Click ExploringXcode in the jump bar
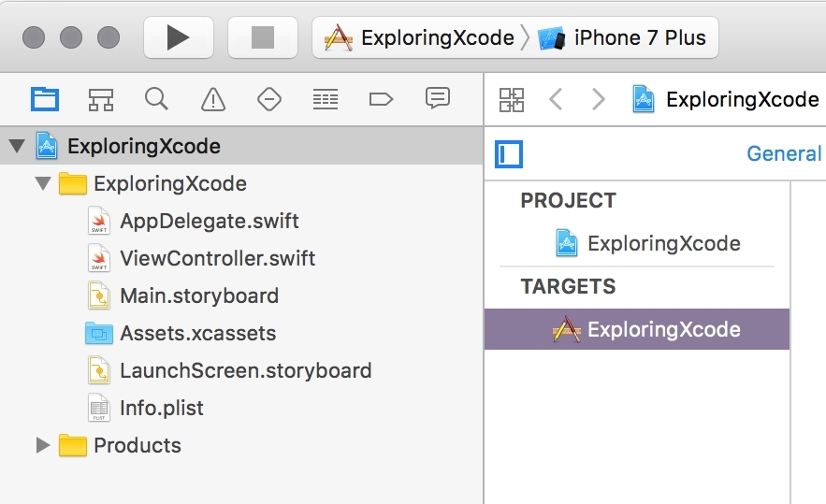 click(x=726, y=99)
